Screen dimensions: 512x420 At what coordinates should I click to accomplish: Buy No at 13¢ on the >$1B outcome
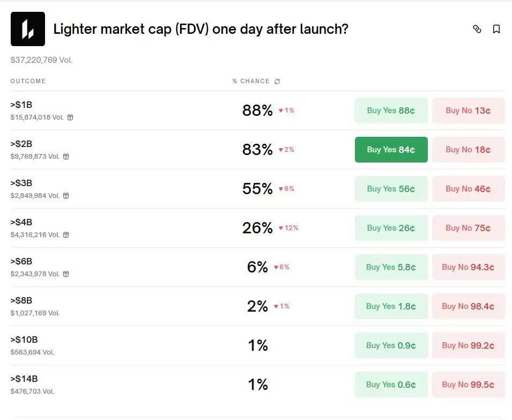pos(468,110)
